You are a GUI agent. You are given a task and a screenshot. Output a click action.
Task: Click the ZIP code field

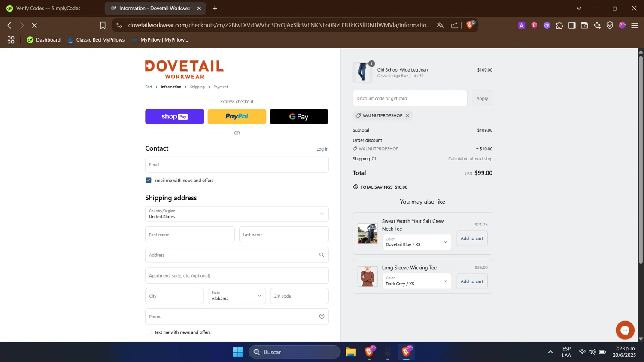coord(299,296)
